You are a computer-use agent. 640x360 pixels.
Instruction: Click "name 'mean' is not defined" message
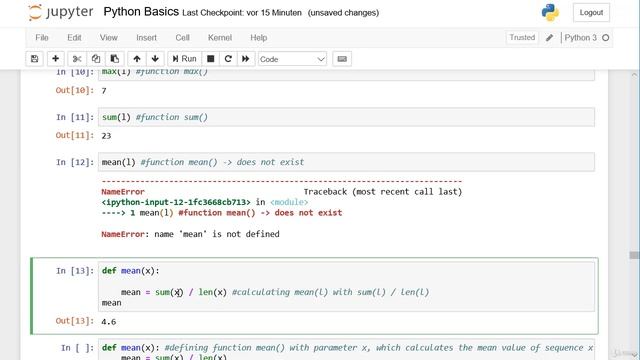pyautogui.click(x=217, y=234)
